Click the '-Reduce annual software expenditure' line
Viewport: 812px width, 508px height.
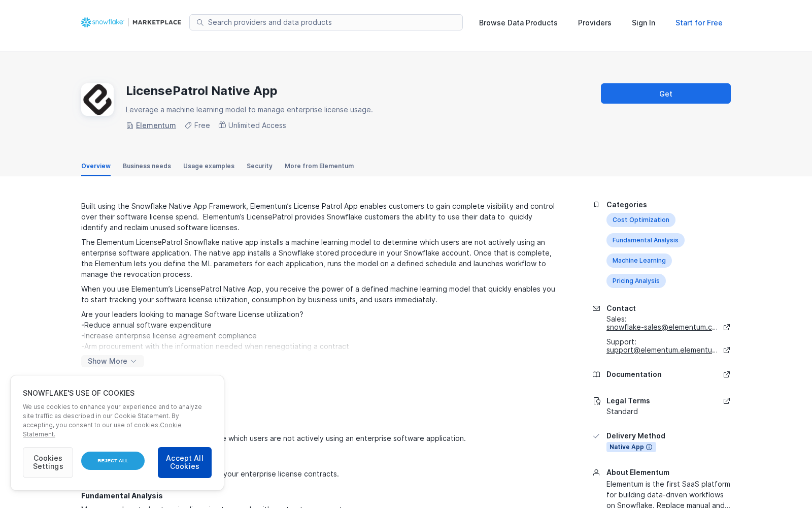(x=146, y=325)
